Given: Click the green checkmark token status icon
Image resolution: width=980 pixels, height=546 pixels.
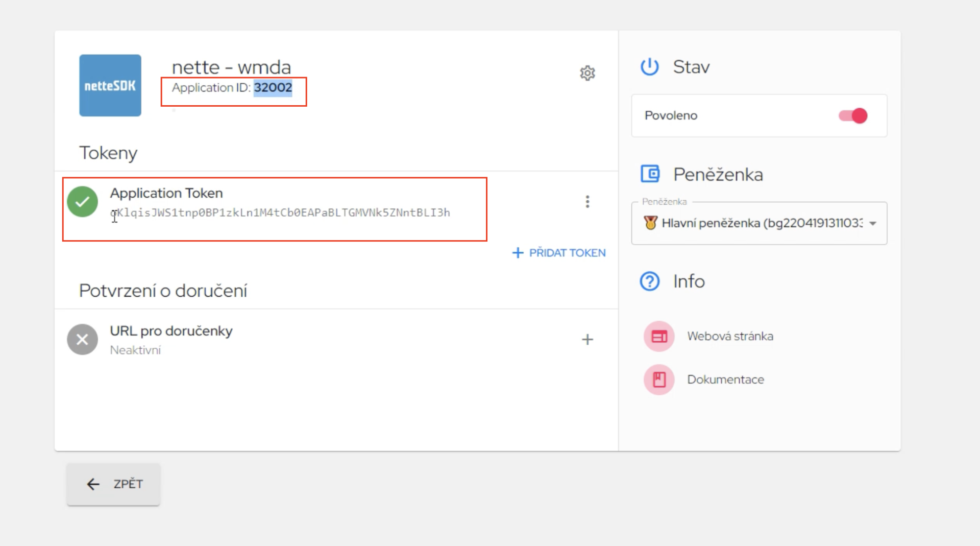Looking at the screenshot, I should 82,202.
